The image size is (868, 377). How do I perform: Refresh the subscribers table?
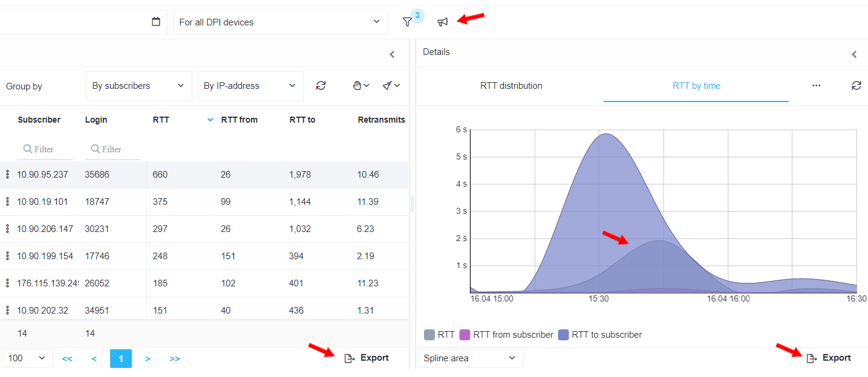(x=321, y=86)
